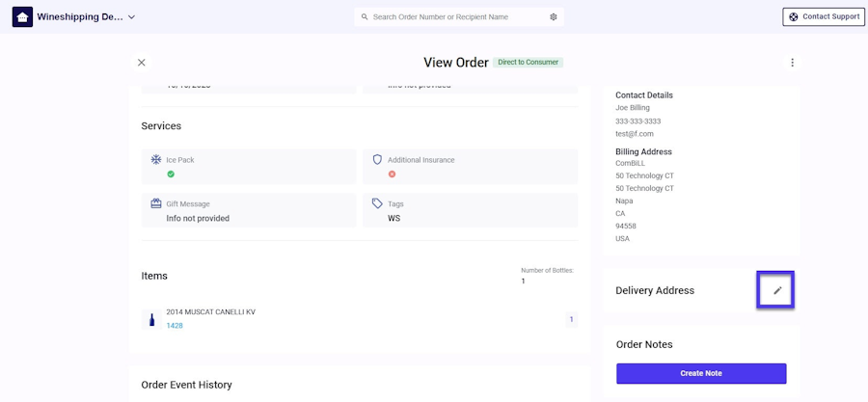Close the View Order panel
This screenshot has width=868, height=402.
[x=142, y=63]
